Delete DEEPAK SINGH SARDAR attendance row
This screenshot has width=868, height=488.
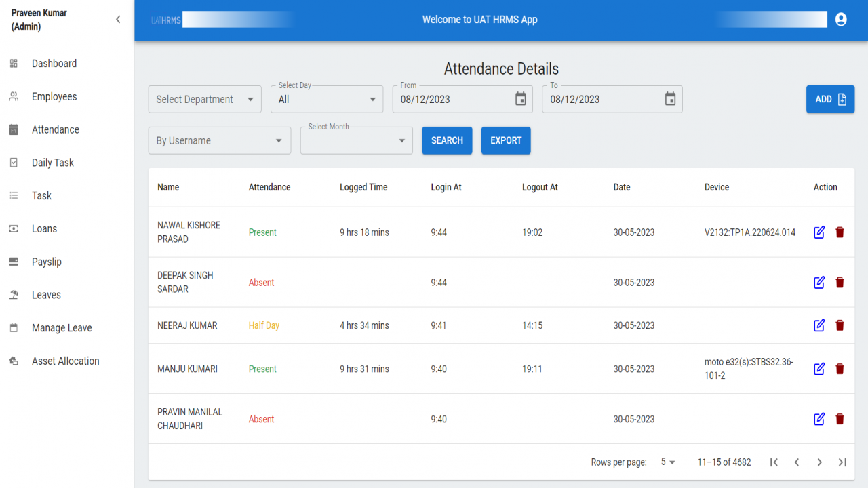click(840, 283)
